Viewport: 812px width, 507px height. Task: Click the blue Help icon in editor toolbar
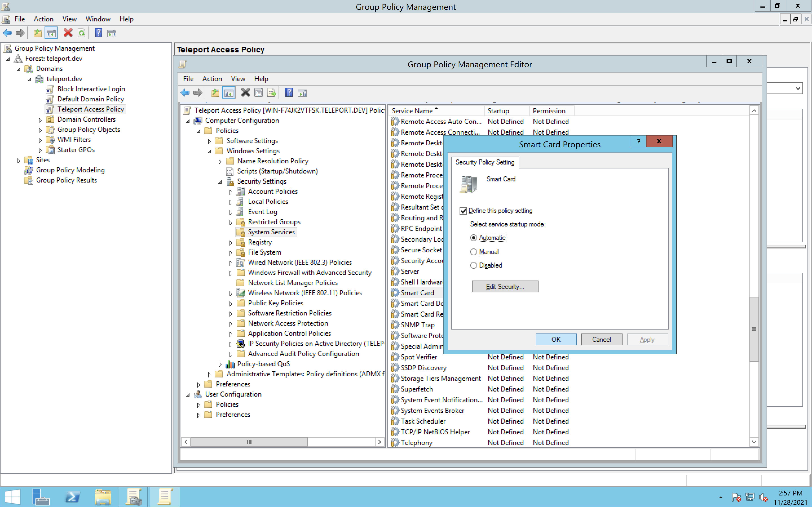288,93
